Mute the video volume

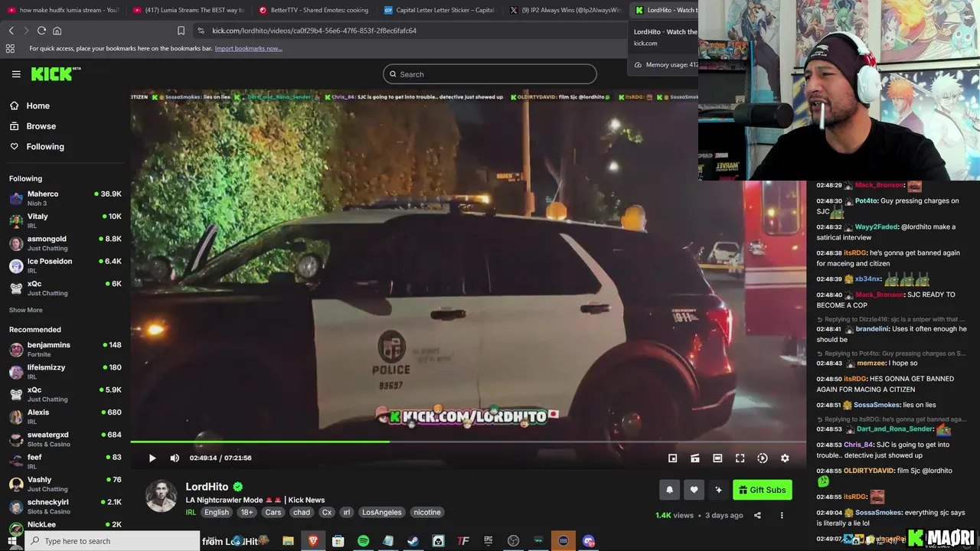click(x=175, y=458)
